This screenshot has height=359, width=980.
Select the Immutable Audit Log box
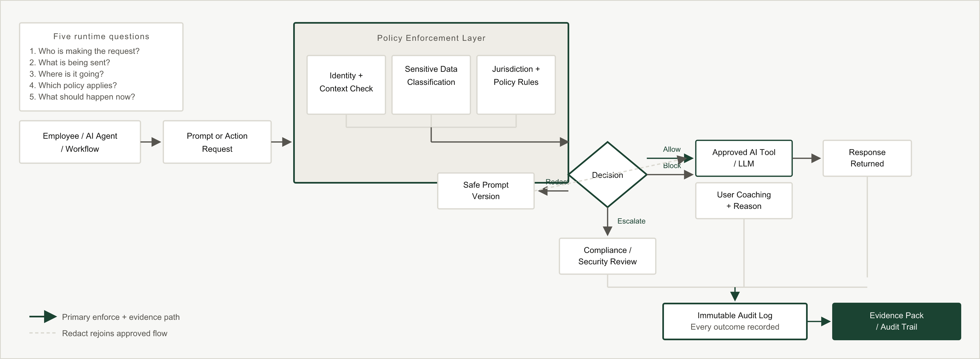click(735, 321)
